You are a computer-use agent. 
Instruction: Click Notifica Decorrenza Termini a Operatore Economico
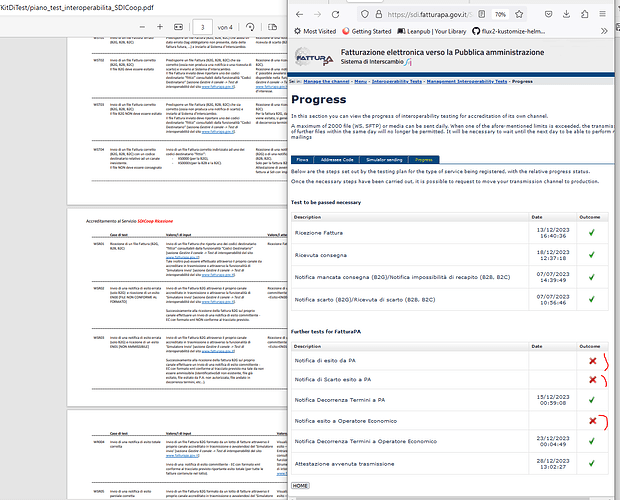(366, 441)
